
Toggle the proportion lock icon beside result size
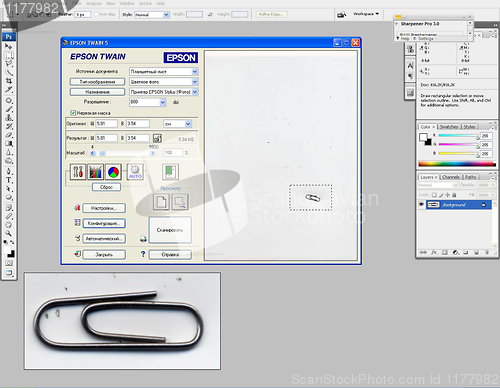(x=157, y=138)
